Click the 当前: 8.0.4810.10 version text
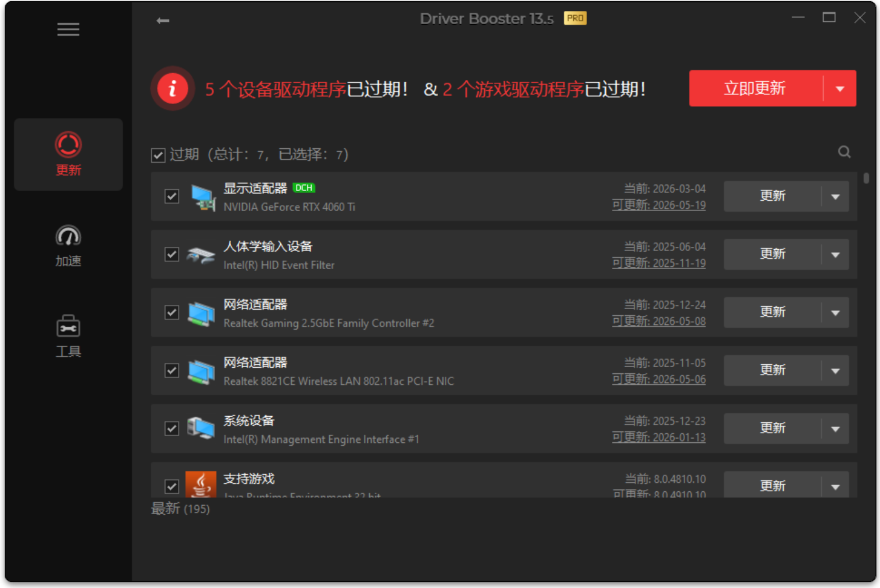880x588 pixels. coord(665,479)
